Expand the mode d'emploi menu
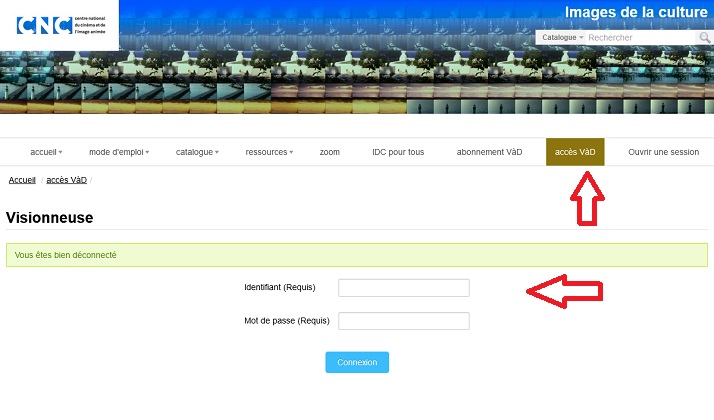The height and width of the screenshot is (420, 714). click(119, 152)
